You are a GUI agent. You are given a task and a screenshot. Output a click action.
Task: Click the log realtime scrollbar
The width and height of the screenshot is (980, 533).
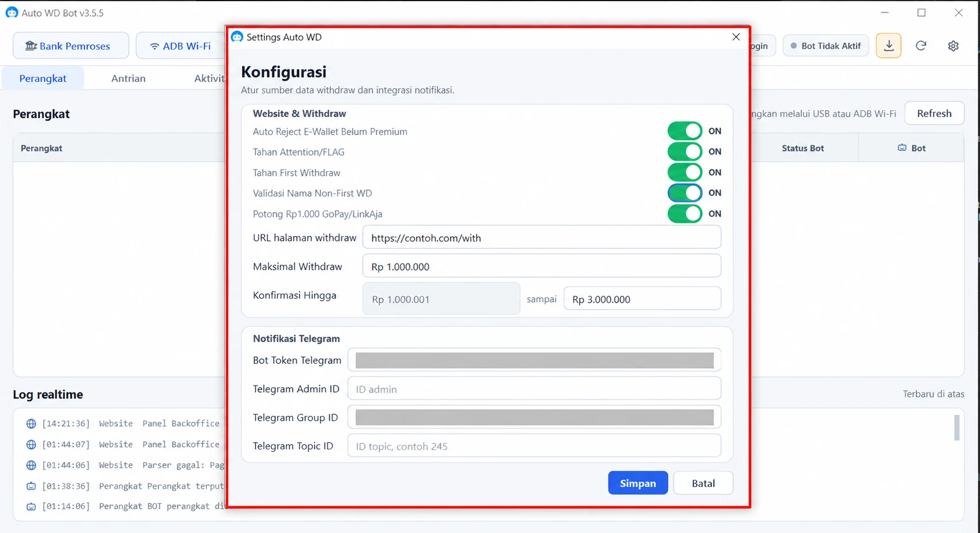click(957, 428)
